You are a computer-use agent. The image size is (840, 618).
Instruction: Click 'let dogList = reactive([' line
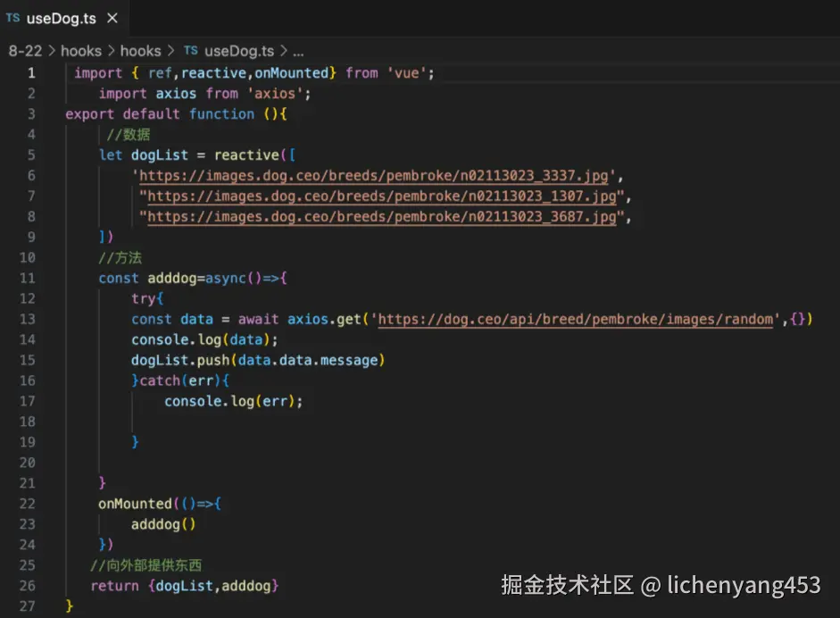click(197, 154)
